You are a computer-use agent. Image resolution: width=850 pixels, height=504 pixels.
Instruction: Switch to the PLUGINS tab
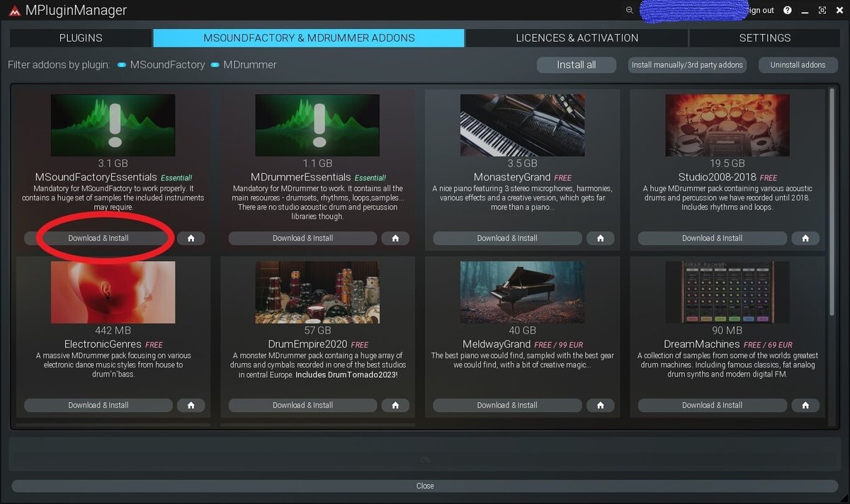coord(81,38)
